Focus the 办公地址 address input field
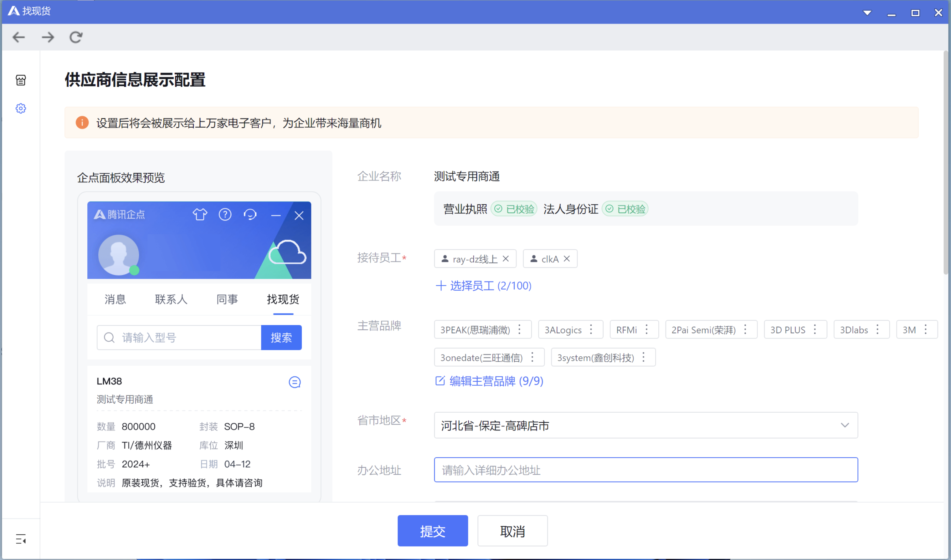 point(646,470)
